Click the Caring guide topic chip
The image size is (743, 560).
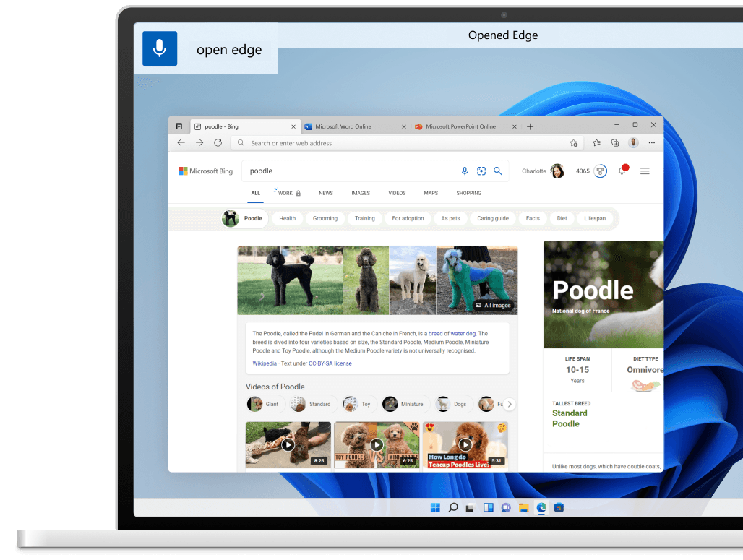493,218
